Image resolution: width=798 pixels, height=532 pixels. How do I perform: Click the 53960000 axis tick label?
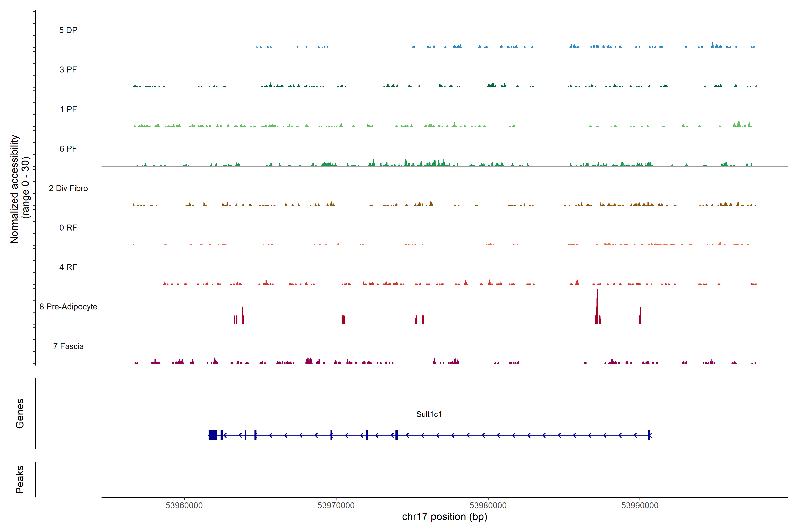click(184, 505)
